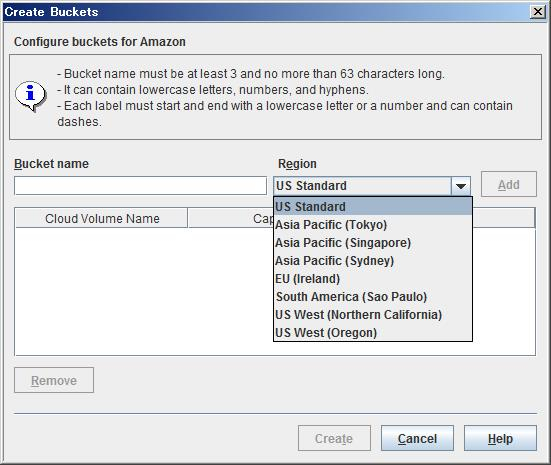Choose US West (Northern California)
551x465 pixels.
[373, 315]
